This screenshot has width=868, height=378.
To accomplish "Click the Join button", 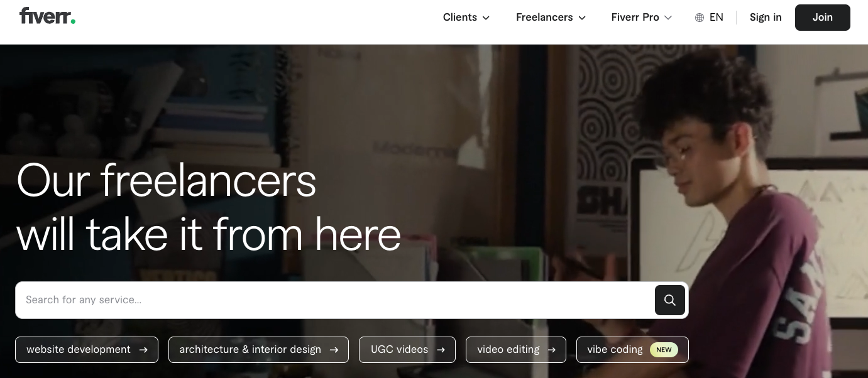I will (x=823, y=18).
